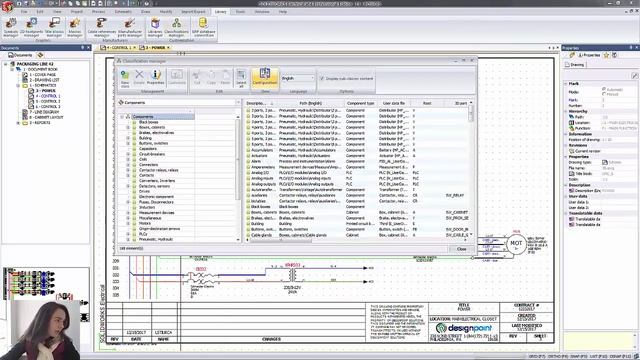Click the SOLIDWORKS Electrical application logo

click(7, 6)
